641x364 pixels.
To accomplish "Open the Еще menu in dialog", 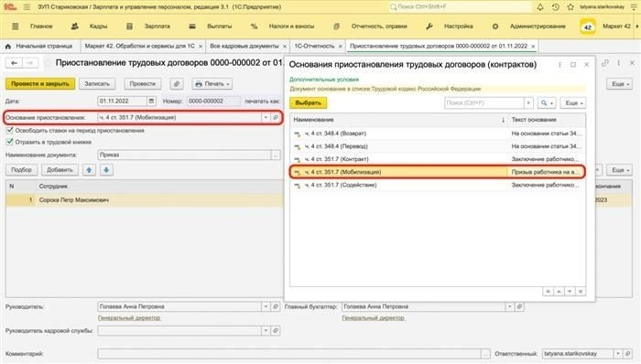I will pyautogui.click(x=573, y=102).
